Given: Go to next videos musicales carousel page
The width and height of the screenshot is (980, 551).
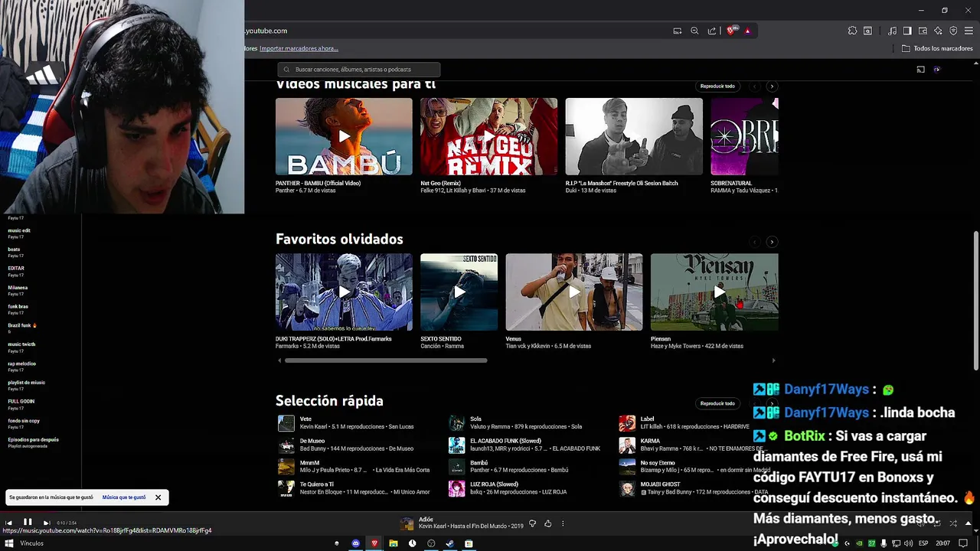Looking at the screenshot, I should (x=772, y=86).
